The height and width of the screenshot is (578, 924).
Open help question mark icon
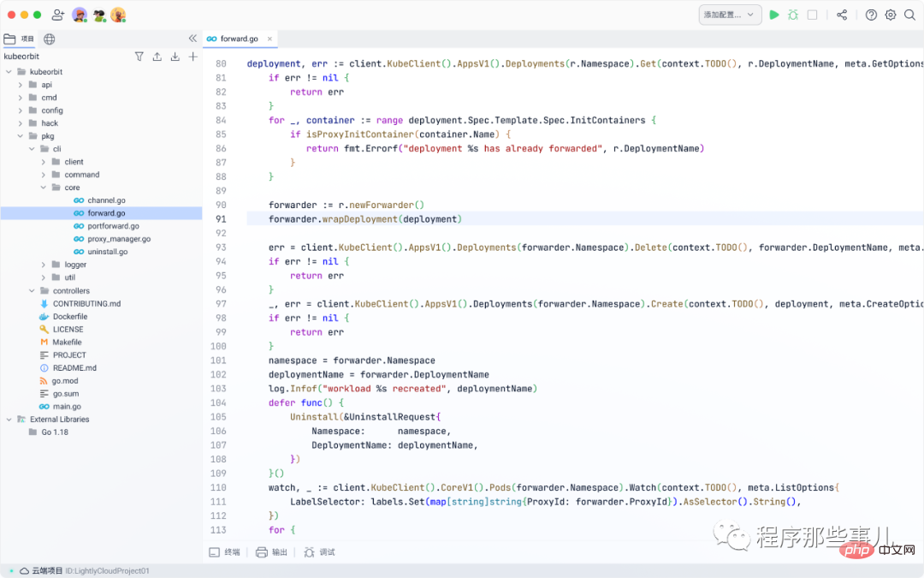coord(871,15)
